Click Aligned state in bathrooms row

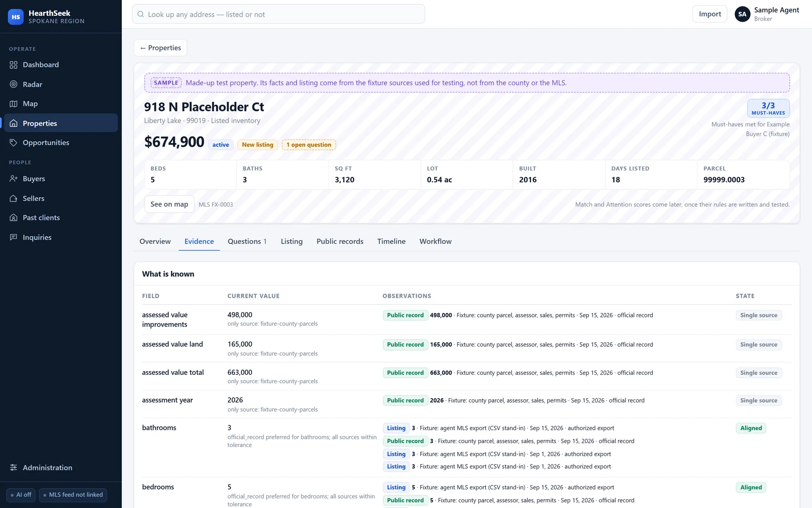(x=751, y=428)
